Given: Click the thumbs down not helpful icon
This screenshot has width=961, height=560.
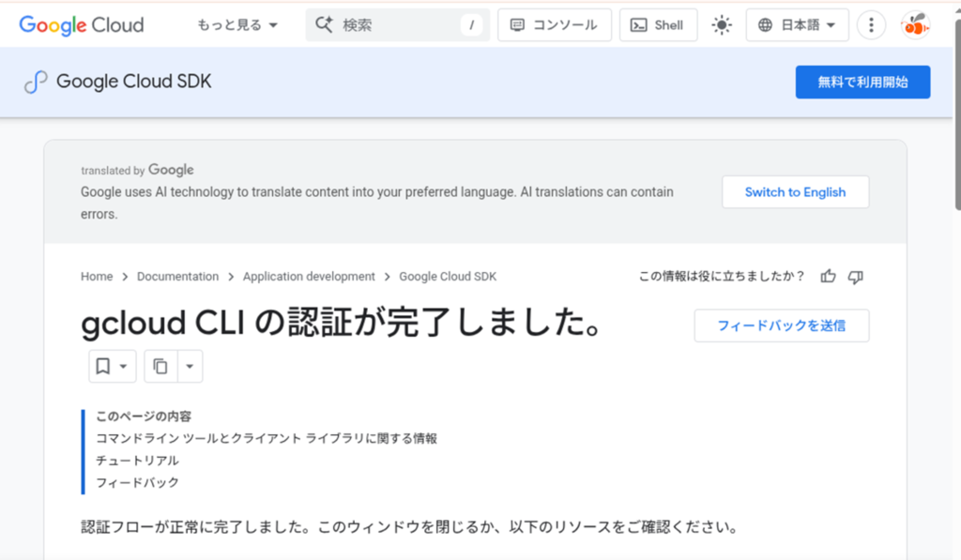Looking at the screenshot, I should (x=856, y=277).
